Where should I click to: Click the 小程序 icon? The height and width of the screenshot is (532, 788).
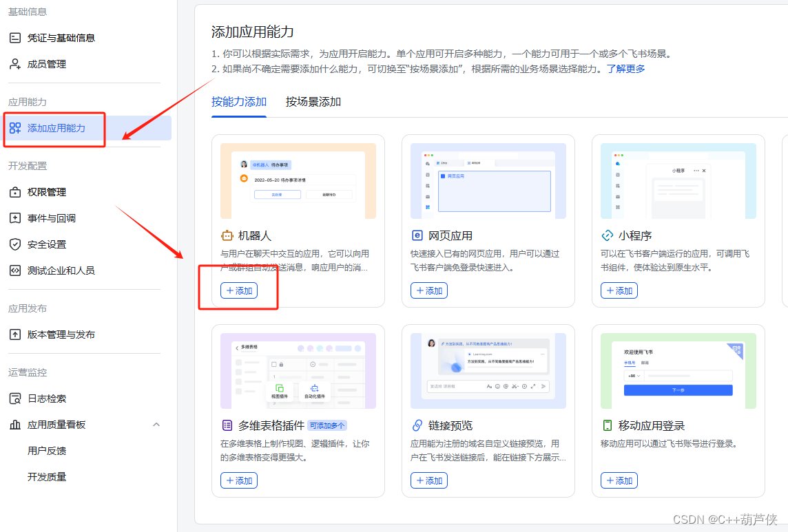[607, 235]
